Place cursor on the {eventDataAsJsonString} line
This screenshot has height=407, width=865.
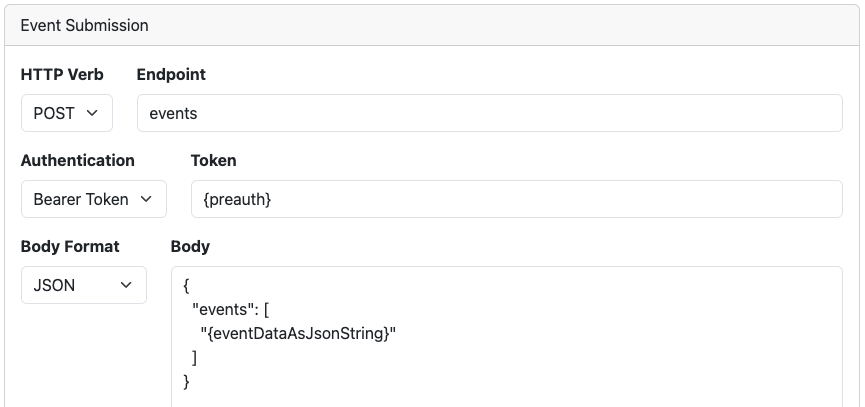pos(298,333)
